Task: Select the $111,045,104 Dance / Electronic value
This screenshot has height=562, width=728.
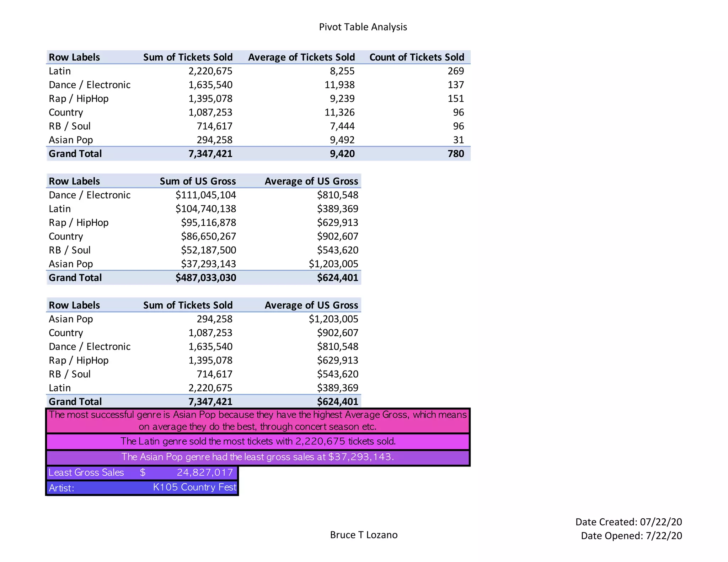Action: click(x=205, y=195)
